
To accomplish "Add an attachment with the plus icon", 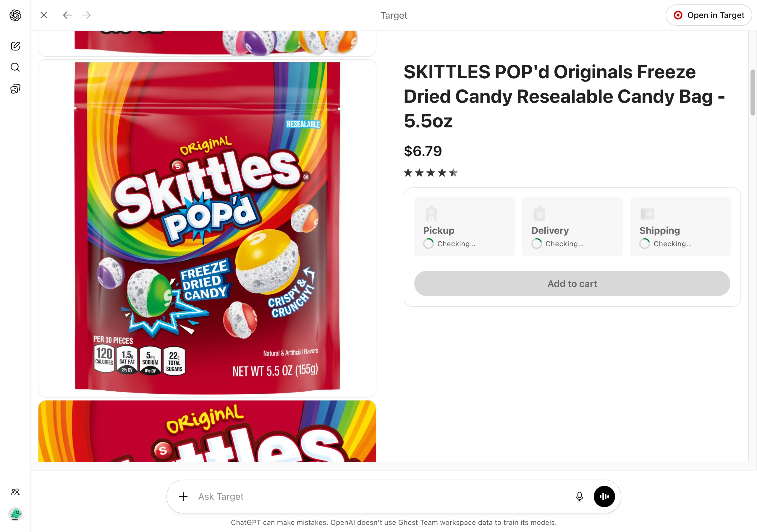I will click(183, 497).
